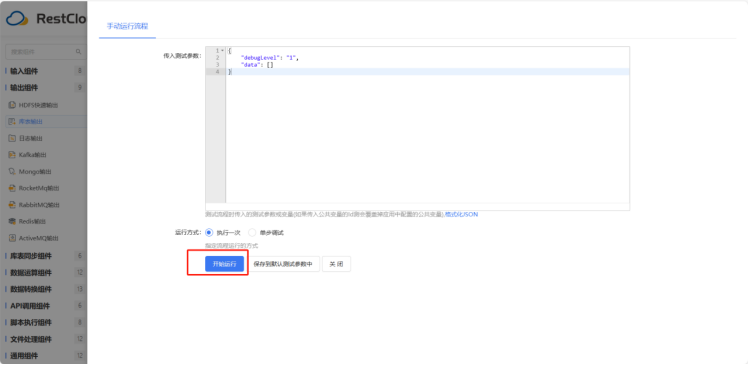This screenshot has width=748, height=365.
Task: Open the 手动运行流程 tab
Action: (x=127, y=26)
